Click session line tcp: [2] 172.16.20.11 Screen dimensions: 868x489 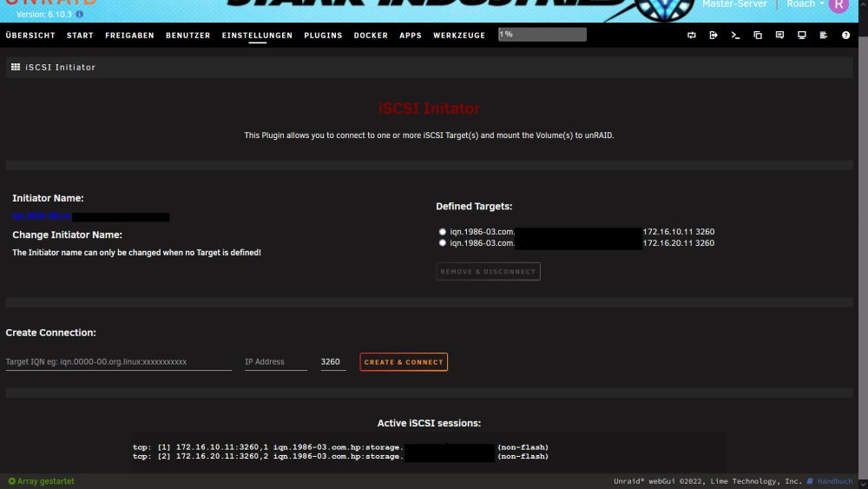coord(340,456)
